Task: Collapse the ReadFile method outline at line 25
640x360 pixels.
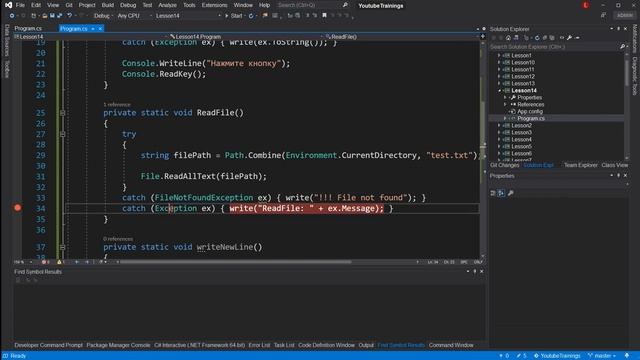Action: [x=62, y=113]
